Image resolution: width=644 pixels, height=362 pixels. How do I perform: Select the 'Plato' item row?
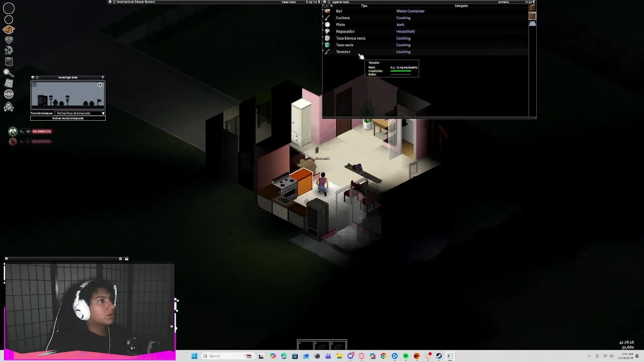tap(425, 25)
